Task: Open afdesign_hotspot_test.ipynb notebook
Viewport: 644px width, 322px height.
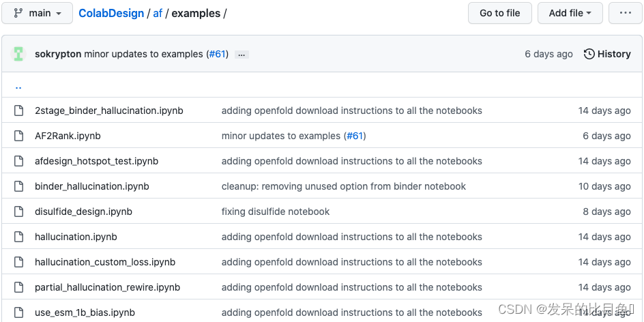Action: coord(96,161)
